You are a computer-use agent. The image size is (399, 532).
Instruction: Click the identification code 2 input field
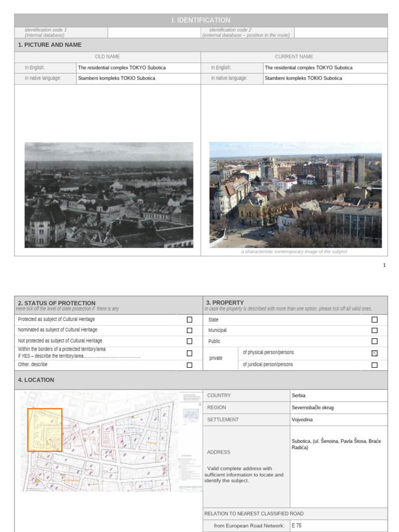[341, 33]
